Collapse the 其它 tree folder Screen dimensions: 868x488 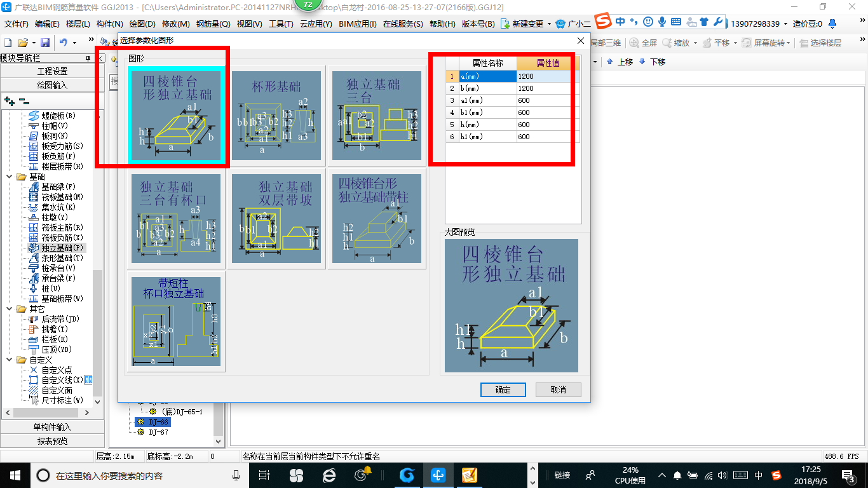(10, 309)
